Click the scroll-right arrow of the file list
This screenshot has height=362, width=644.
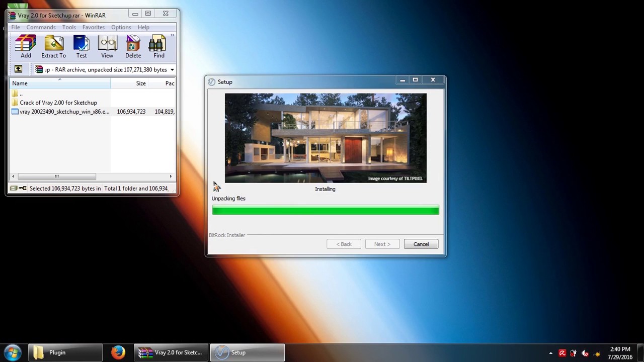[171, 176]
